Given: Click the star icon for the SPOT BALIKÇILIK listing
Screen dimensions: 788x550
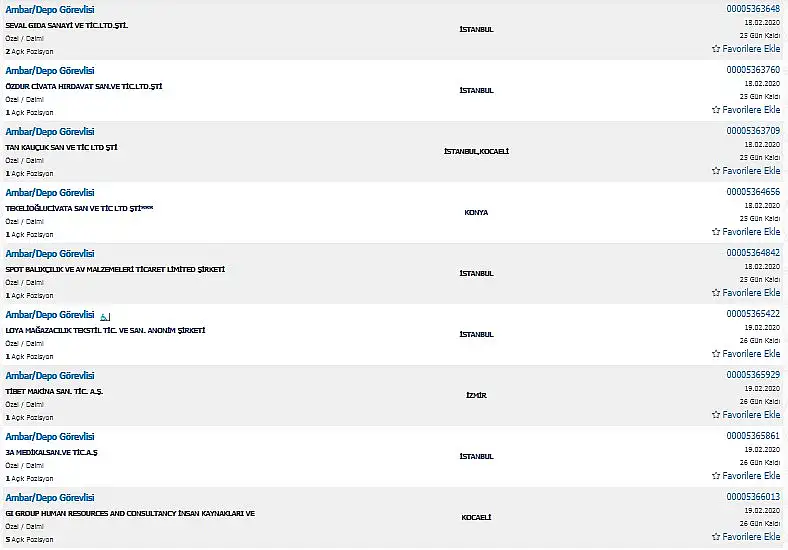Looking at the screenshot, I should 716,293.
